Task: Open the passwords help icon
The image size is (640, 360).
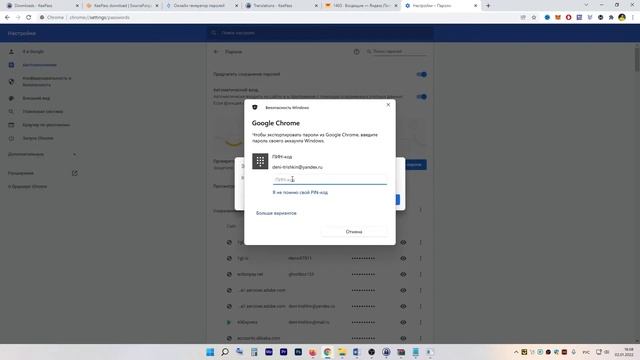Action: (356, 52)
